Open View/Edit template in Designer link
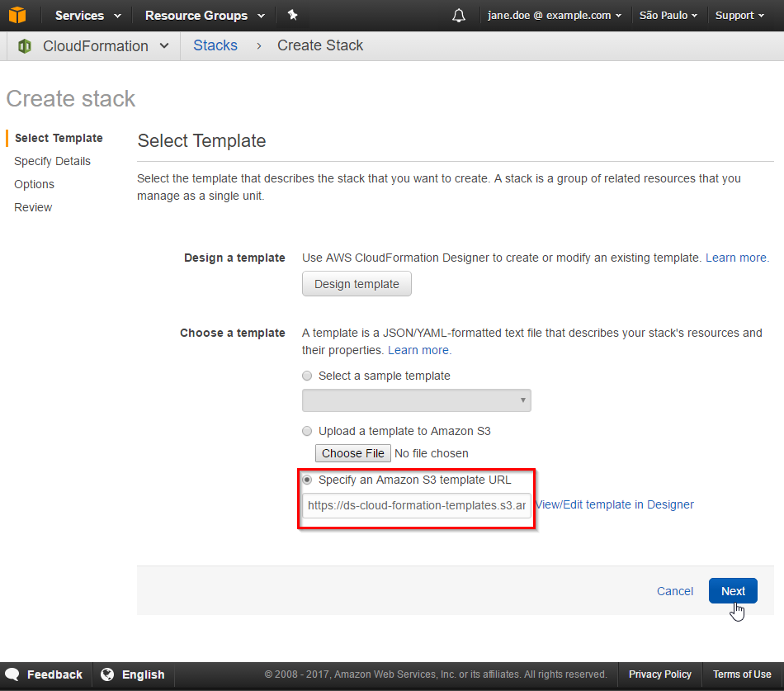 [x=615, y=504]
